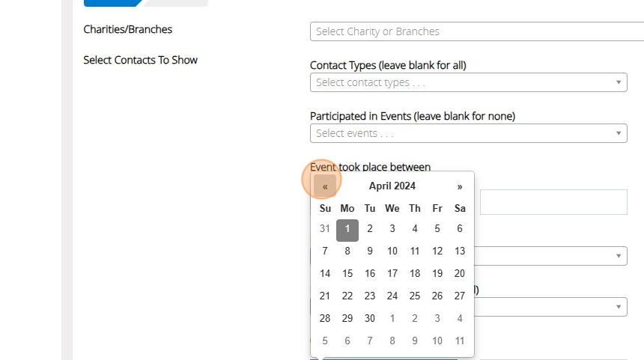Click the Contact Types dropdown arrow
644x360 pixels.
619,82
